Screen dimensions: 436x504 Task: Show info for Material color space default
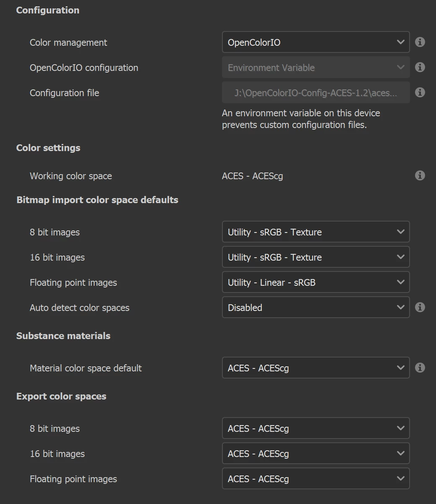[420, 368]
